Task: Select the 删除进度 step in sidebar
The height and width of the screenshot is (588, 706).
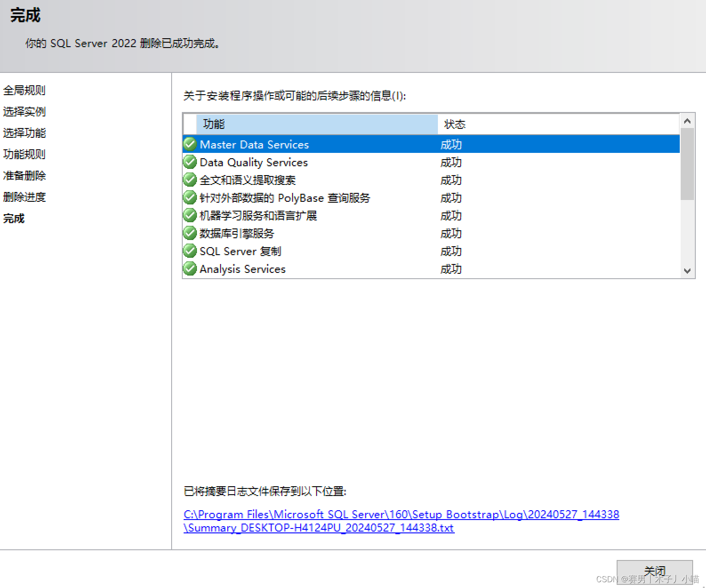Action: coord(24,197)
